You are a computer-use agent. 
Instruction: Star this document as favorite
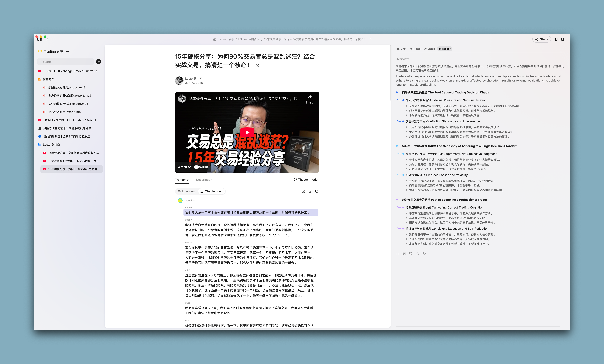click(x=370, y=39)
